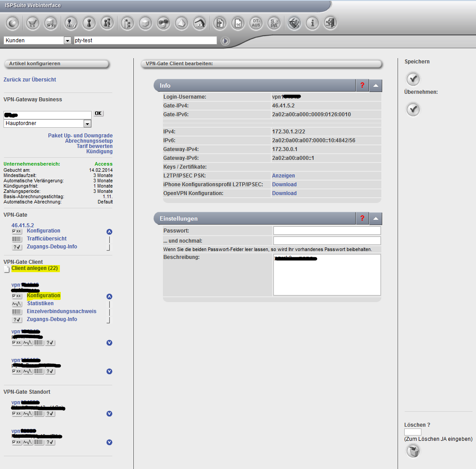Screen dimensions: 476x469
Task: Click the Speichern checkmark icon
Action: pos(413,79)
